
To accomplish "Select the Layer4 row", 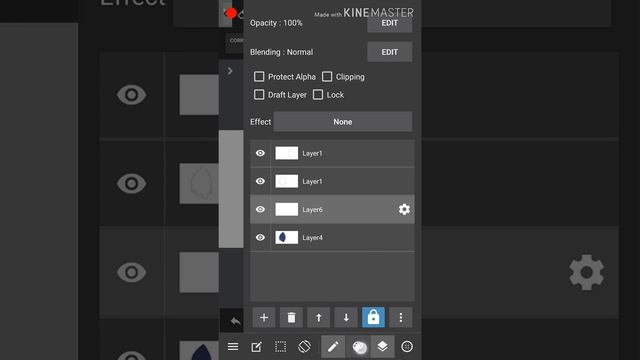I will pos(332,238).
